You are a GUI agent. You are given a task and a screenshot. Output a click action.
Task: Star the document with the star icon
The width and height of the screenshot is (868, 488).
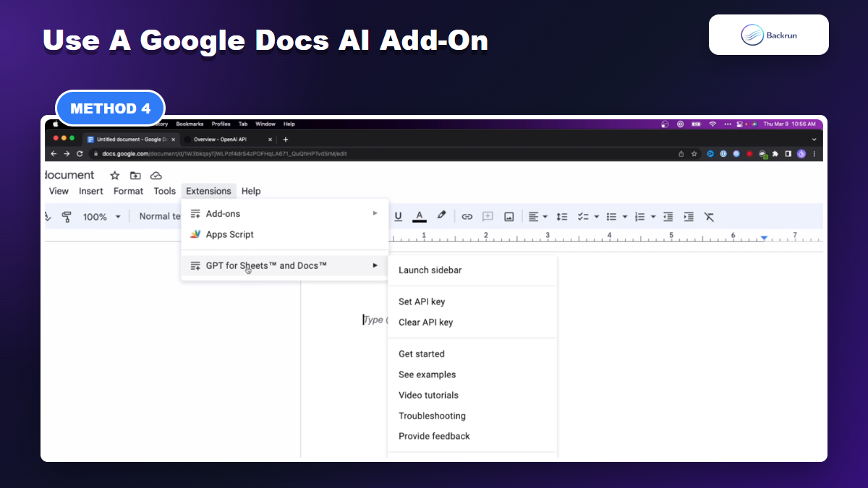[x=114, y=176]
